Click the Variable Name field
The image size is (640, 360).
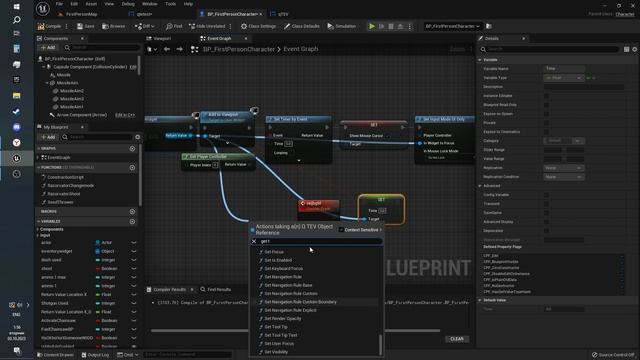[x=564, y=69]
